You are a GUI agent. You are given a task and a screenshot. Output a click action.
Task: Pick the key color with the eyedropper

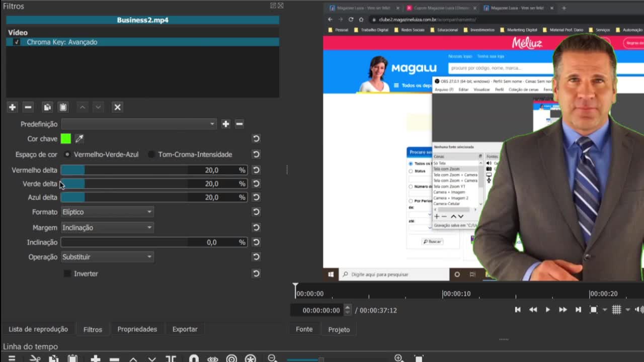tap(79, 138)
